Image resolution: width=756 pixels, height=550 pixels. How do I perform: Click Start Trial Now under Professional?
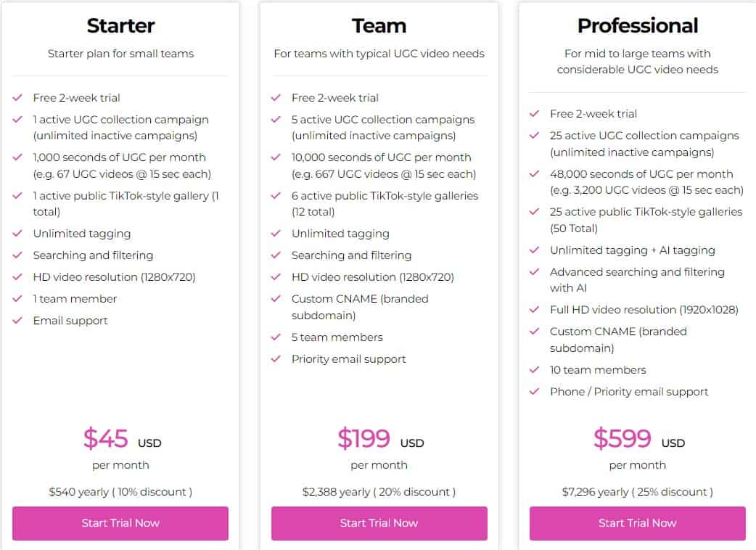637,522
